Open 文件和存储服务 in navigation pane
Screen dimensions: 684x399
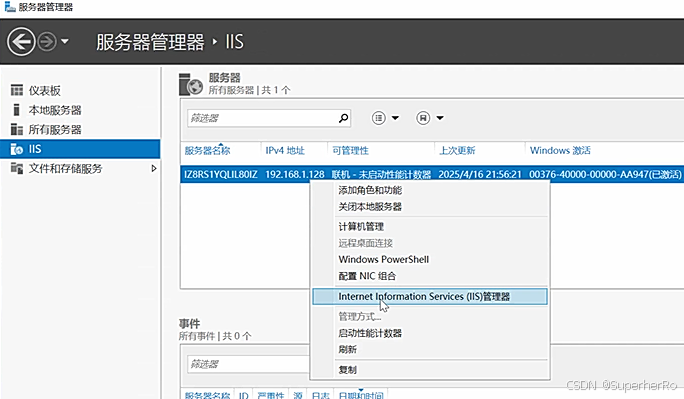tap(65, 168)
